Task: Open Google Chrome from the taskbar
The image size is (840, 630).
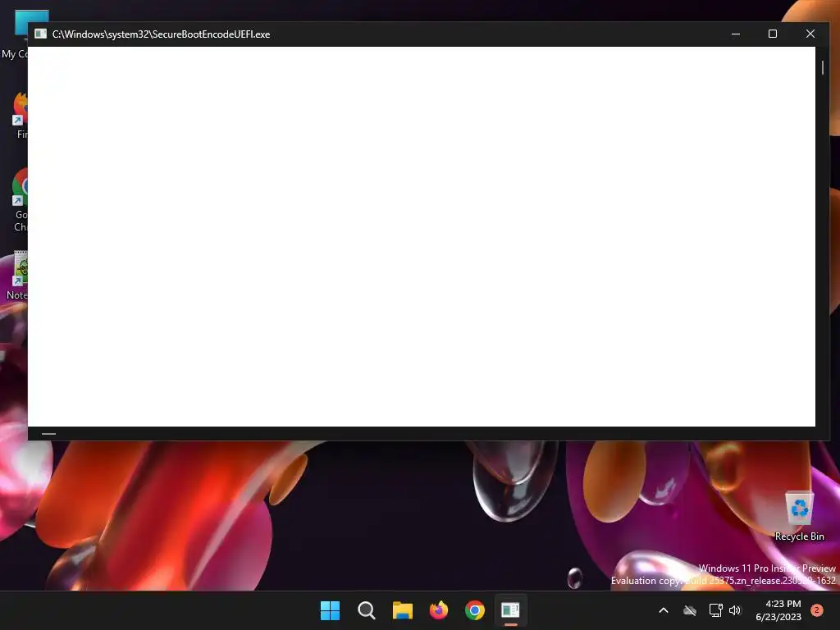Action: [x=475, y=610]
